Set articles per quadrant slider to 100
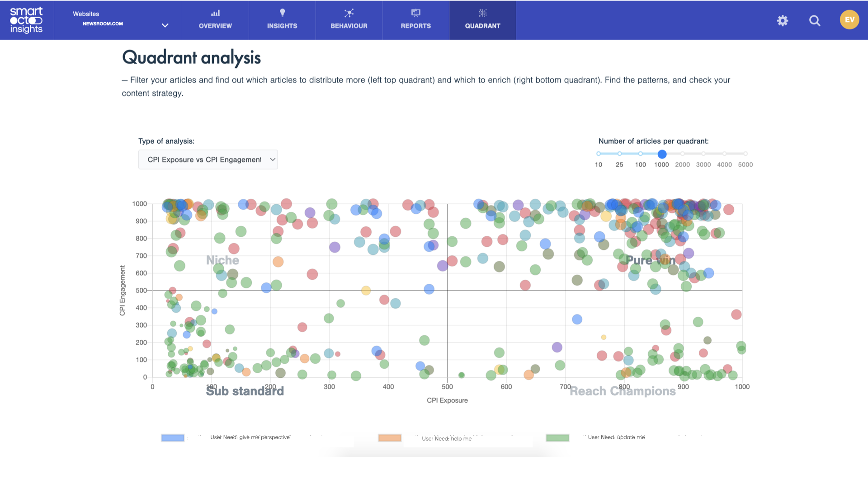This screenshot has height=488, width=868. click(640, 154)
